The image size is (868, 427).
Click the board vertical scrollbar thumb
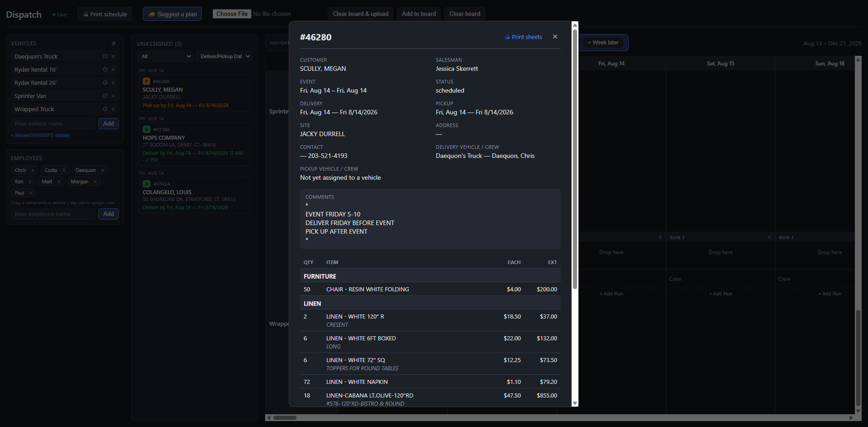[x=858, y=358]
